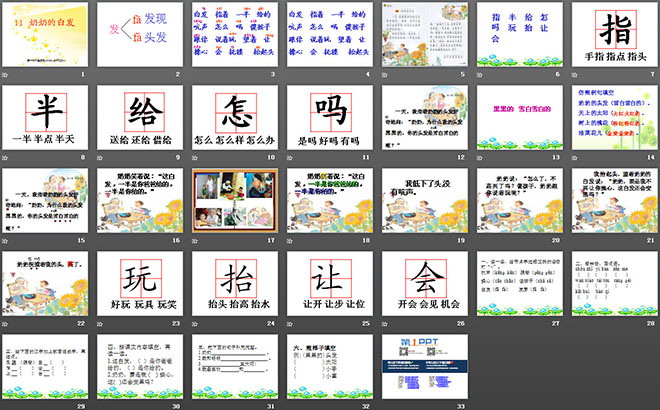The width and height of the screenshot is (660, 410).
Task: Select slide 30 fill-in-text exercise
Action: (140, 367)
